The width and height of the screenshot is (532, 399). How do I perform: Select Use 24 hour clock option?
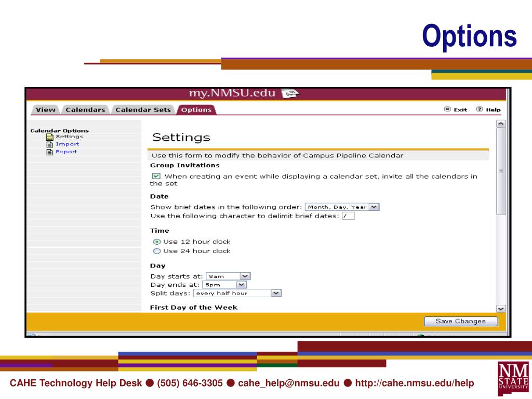coord(157,251)
